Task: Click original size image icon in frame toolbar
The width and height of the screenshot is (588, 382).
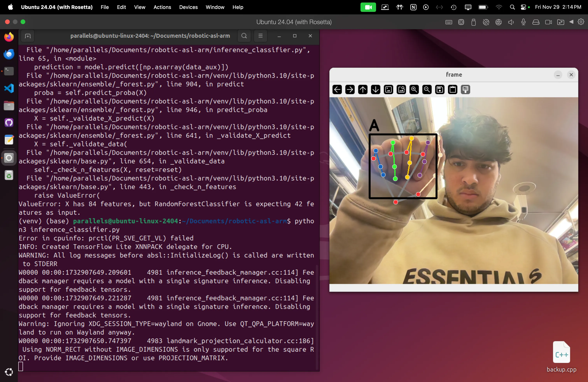Action: (388, 89)
